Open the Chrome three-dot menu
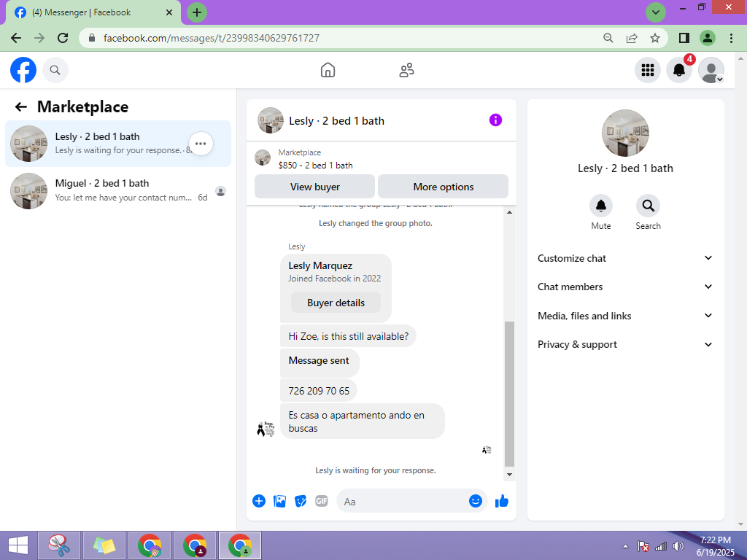Image resolution: width=747 pixels, height=560 pixels. (731, 38)
